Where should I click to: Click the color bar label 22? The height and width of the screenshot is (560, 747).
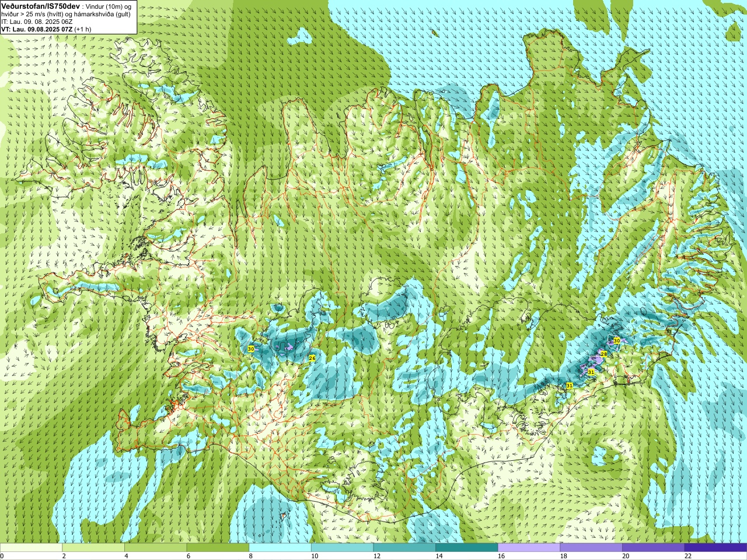click(688, 556)
